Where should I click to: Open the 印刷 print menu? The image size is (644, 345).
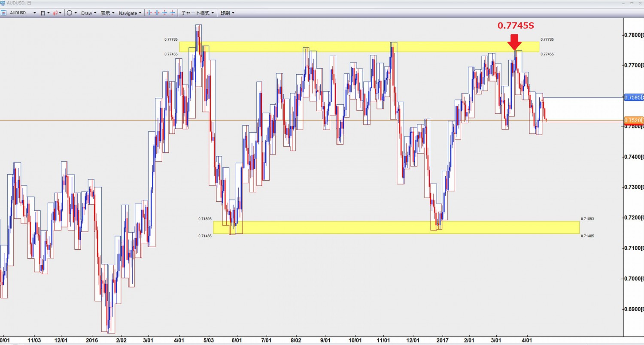coord(228,13)
